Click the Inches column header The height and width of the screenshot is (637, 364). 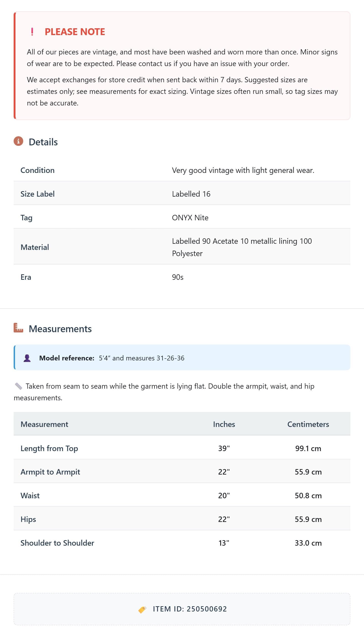(224, 424)
